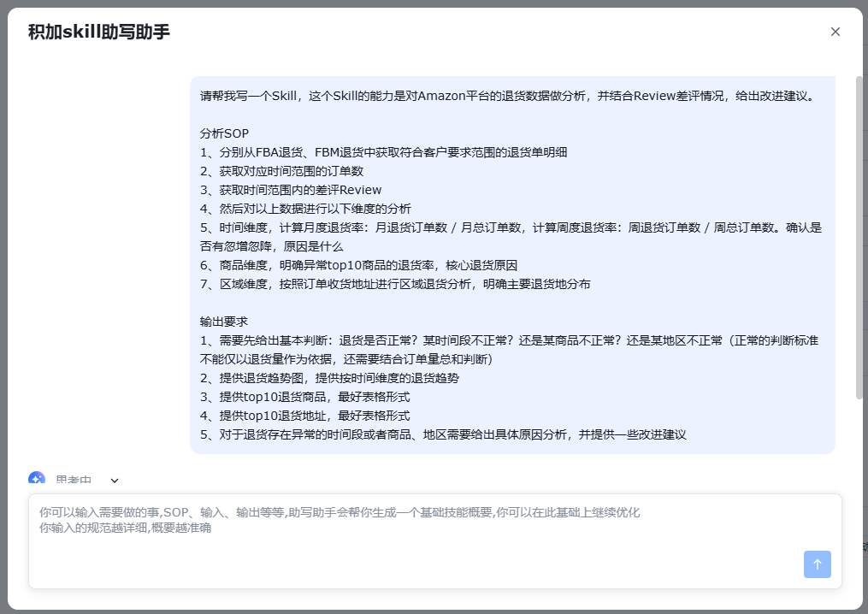Click the AI assistant avatar icon
Image resolution: width=868 pixels, height=614 pixels.
tap(37, 478)
